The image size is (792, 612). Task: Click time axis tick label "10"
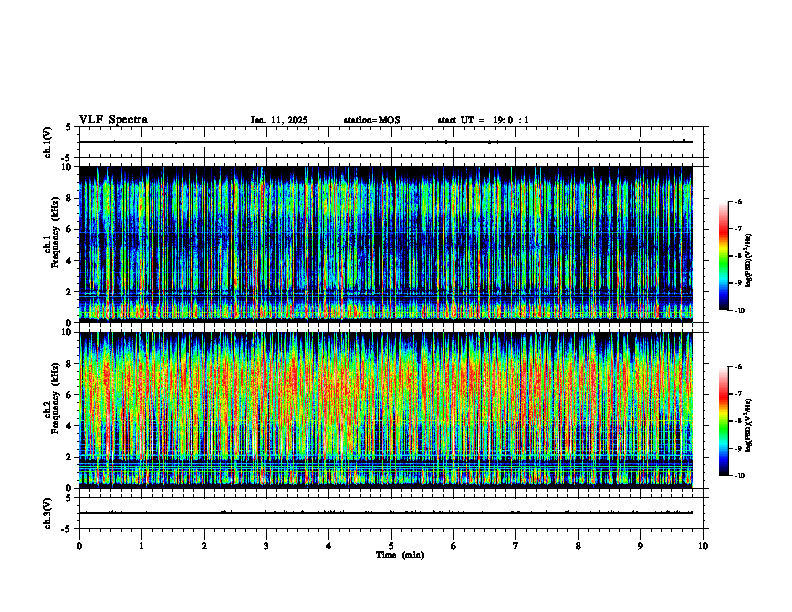tap(703, 546)
